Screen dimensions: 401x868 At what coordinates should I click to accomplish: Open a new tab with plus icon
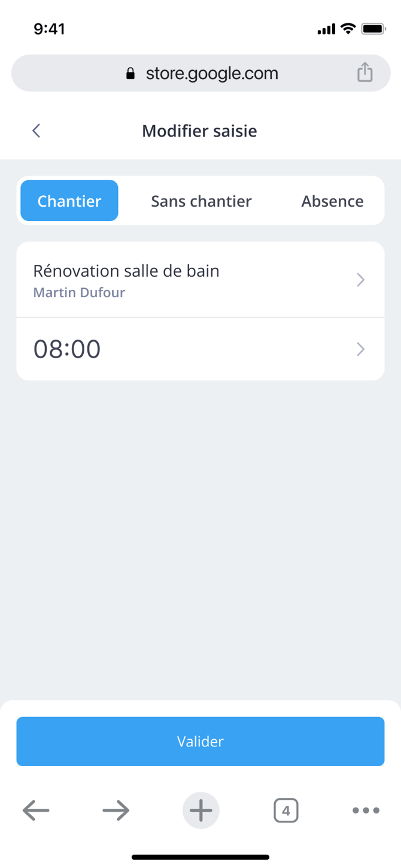200,810
